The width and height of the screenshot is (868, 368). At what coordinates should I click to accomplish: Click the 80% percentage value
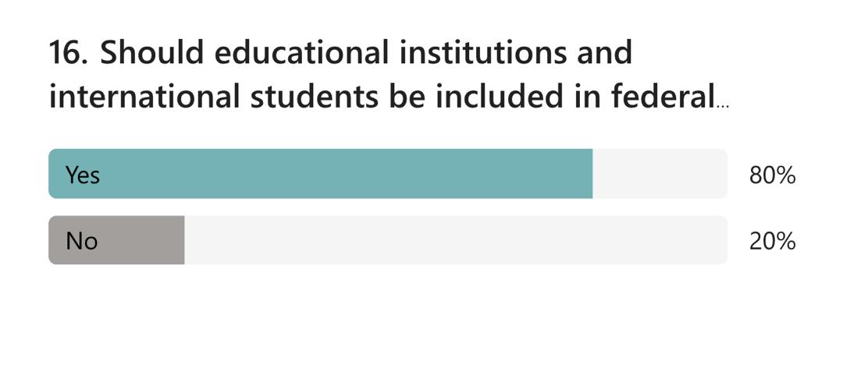tap(772, 175)
